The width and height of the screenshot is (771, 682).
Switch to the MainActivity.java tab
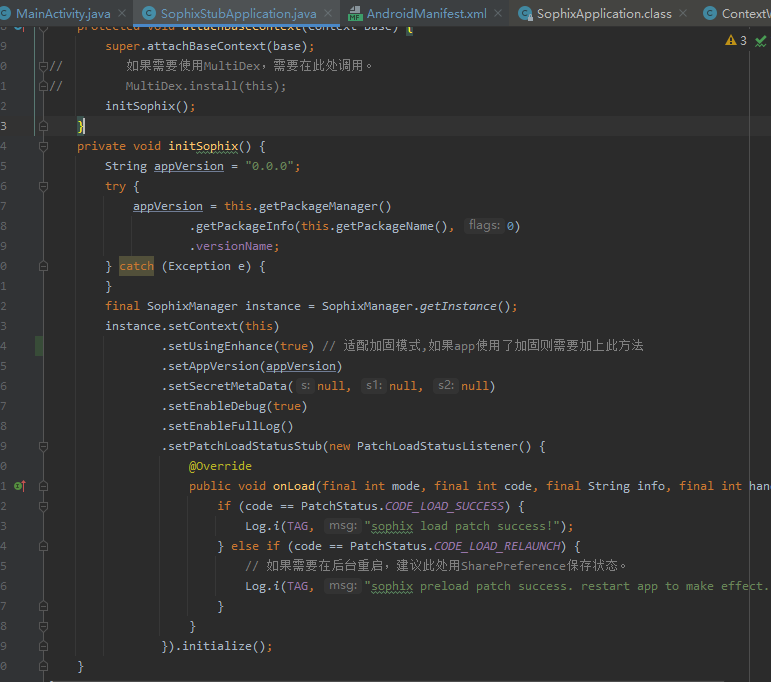tap(63, 14)
